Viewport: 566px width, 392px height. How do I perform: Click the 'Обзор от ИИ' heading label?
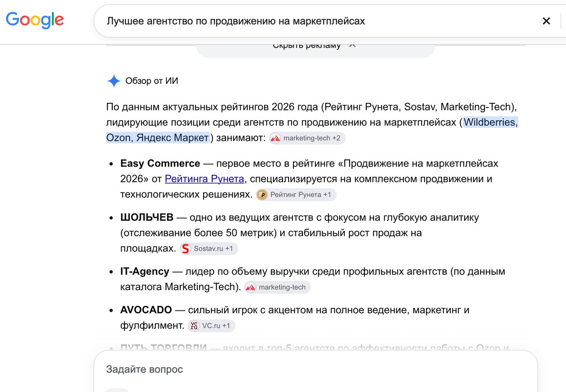pos(152,81)
